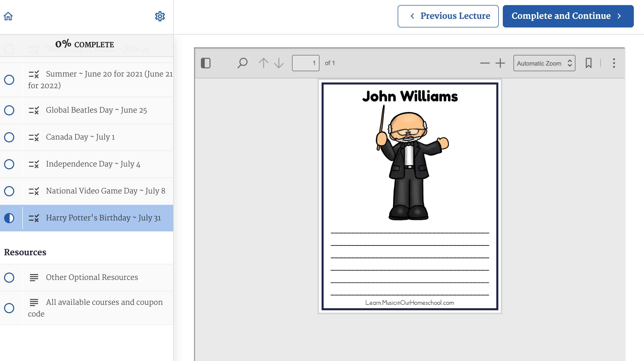Click quiz icon beside National Video Game Day
The width and height of the screenshot is (644, 361).
pyautogui.click(x=34, y=191)
